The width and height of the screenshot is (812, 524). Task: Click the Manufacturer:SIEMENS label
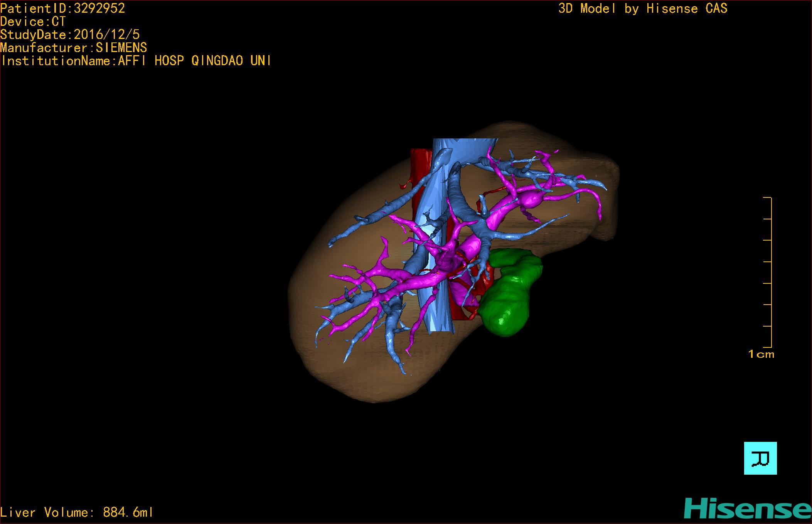[73, 48]
